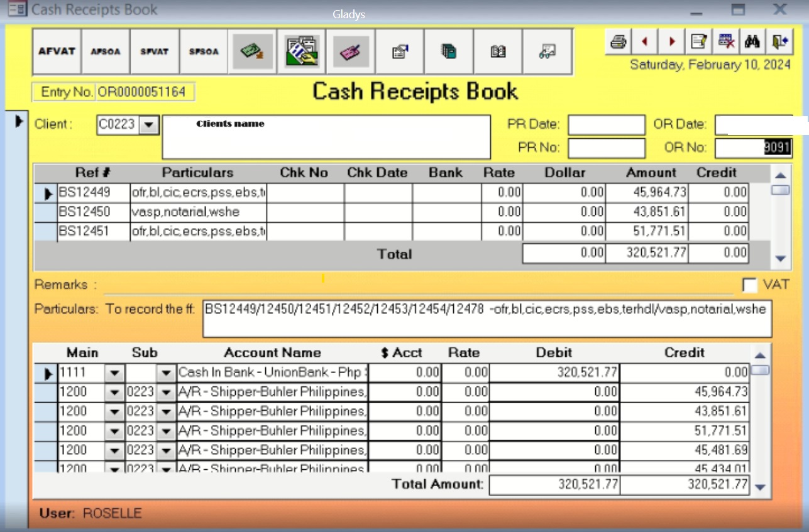This screenshot has height=532, width=809.
Task: Click the edit record notepad icon
Action: (x=698, y=42)
